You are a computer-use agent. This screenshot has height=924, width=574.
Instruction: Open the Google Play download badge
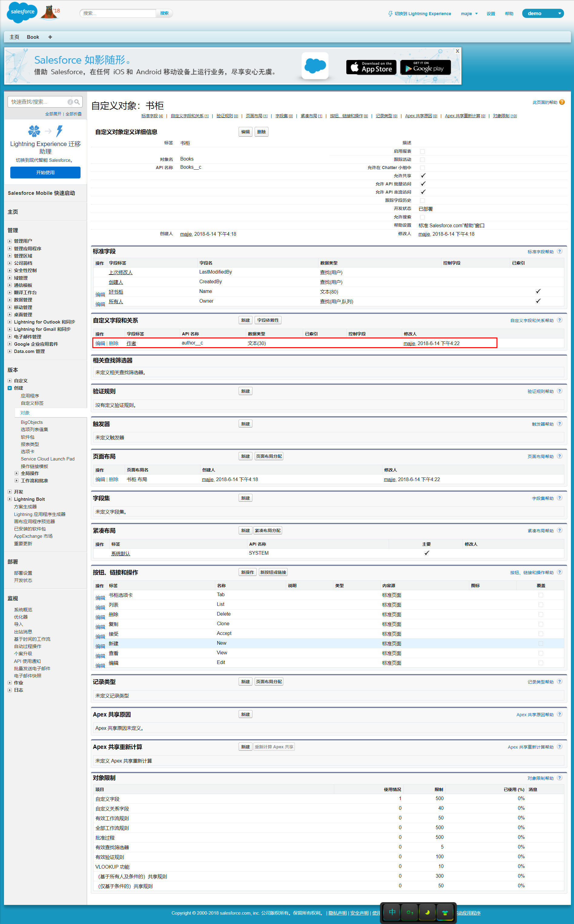click(x=425, y=67)
